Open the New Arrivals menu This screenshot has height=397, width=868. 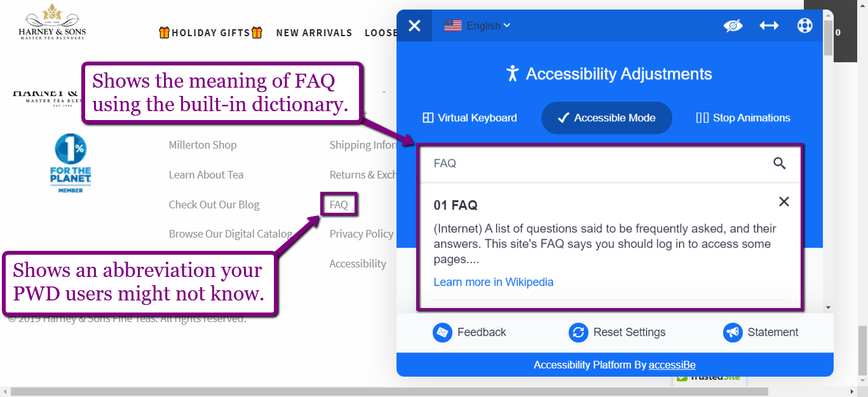[x=314, y=33]
